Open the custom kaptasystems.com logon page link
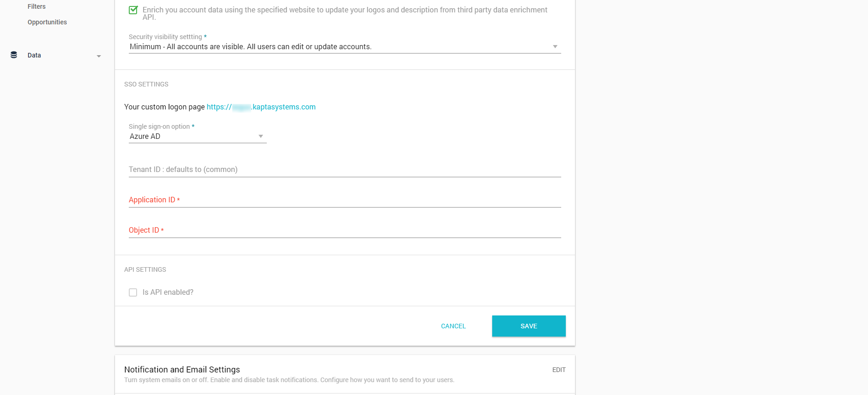Image resolution: width=868 pixels, height=395 pixels. (x=261, y=107)
